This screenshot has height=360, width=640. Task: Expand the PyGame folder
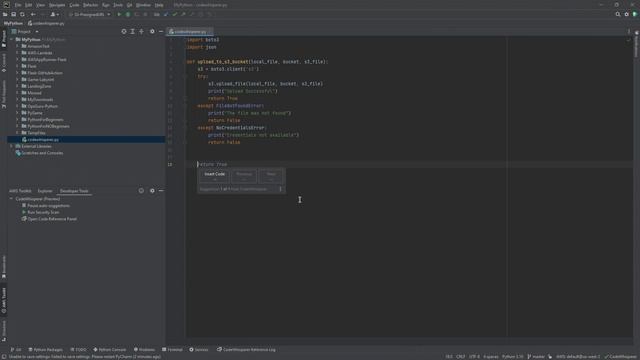point(17,113)
